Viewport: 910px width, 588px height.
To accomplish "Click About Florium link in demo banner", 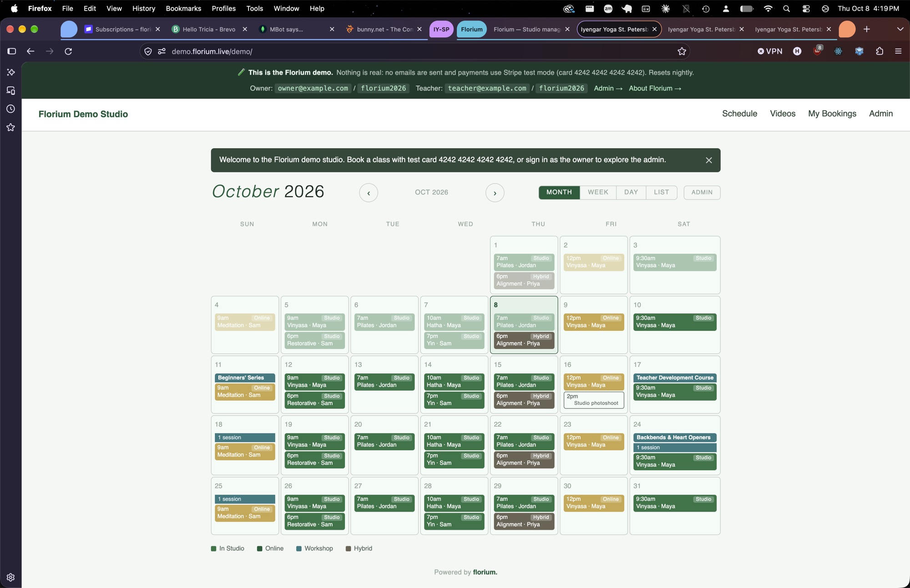I will [655, 88].
